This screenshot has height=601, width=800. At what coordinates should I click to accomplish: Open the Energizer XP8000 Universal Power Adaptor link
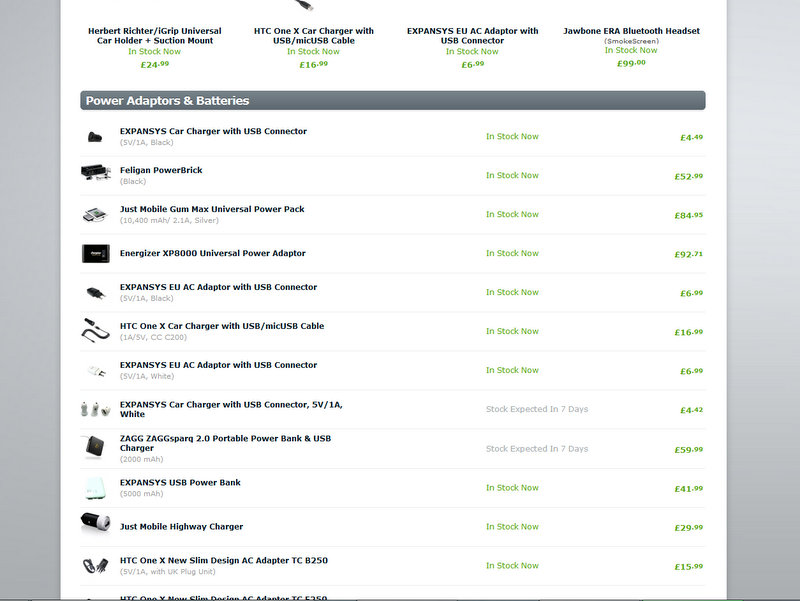click(x=213, y=253)
